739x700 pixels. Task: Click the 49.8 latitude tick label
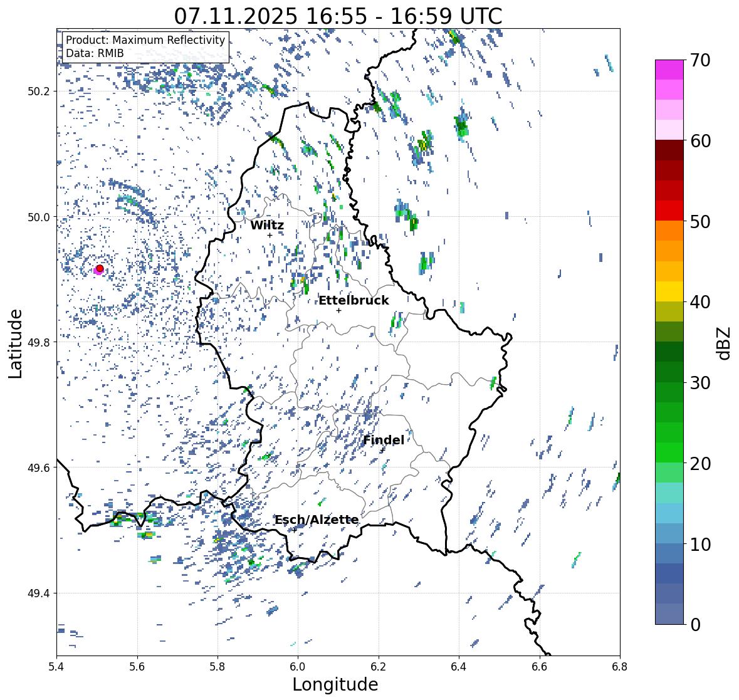(38, 342)
